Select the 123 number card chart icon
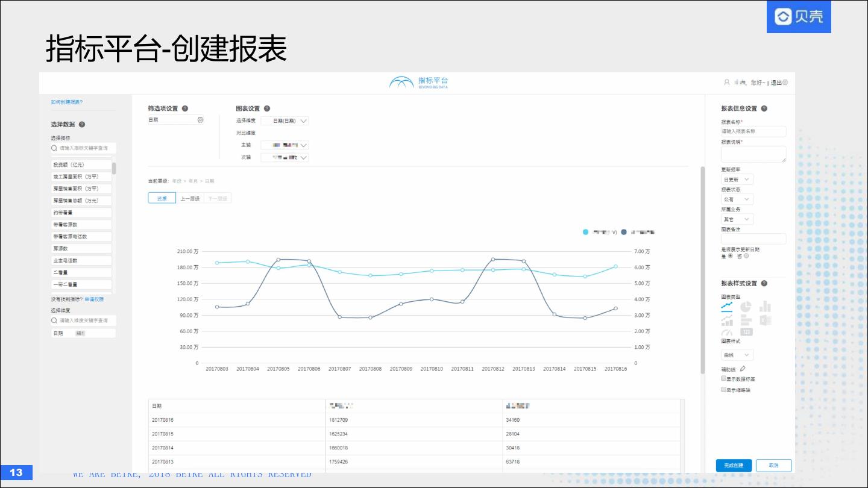 click(x=746, y=332)
